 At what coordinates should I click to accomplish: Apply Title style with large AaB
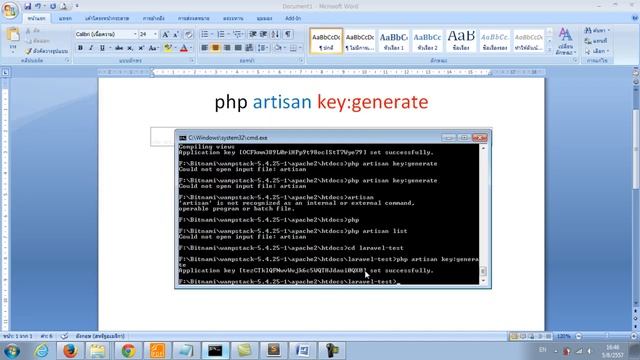pyautogui.click(x=461, y=41)
